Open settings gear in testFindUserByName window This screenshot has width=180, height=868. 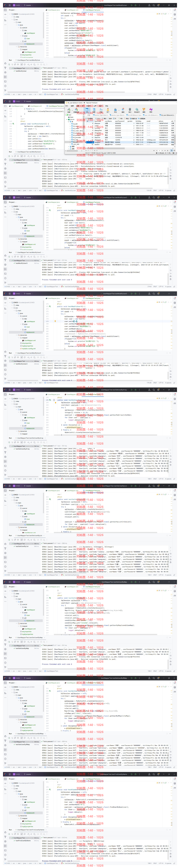coord(158,774)
